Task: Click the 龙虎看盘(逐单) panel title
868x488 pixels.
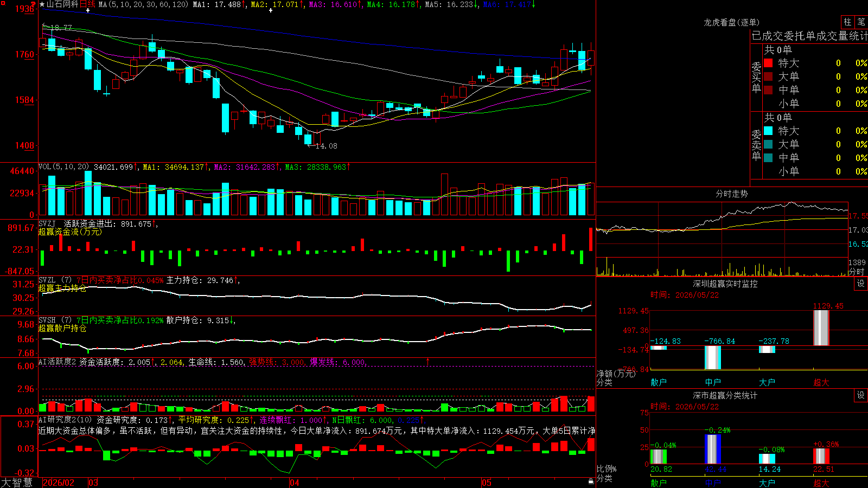Action: coord(731,22)
